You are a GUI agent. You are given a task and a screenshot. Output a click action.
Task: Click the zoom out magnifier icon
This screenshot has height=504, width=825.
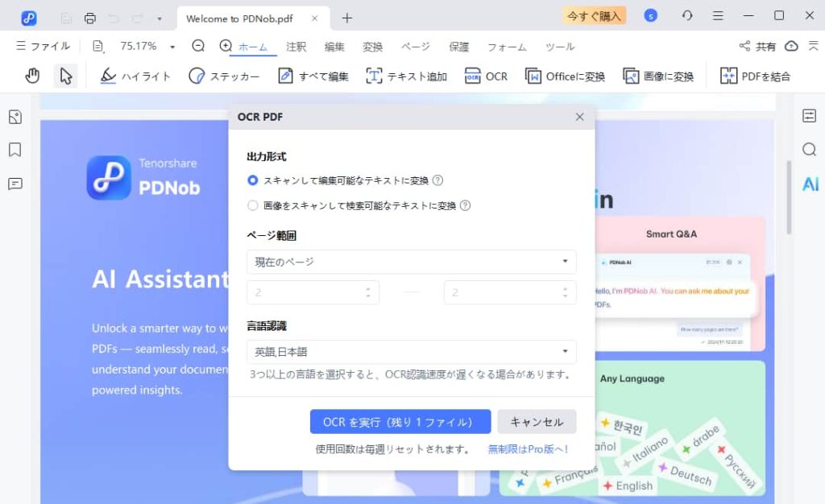click(198, 47)
